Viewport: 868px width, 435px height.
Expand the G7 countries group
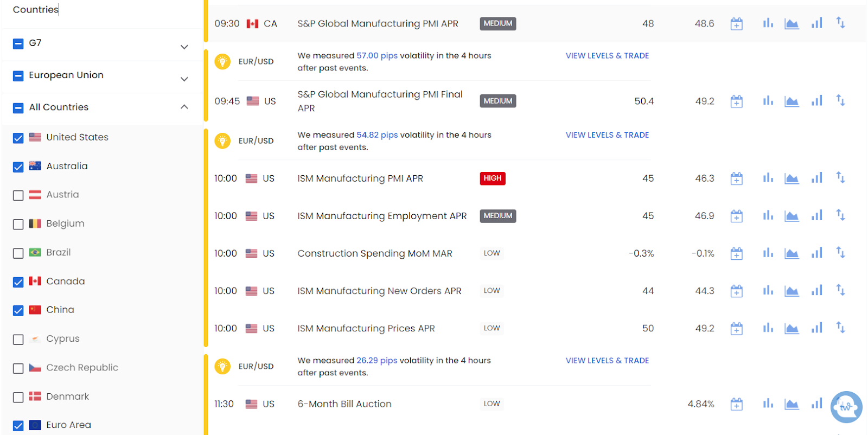coord(184,47)
